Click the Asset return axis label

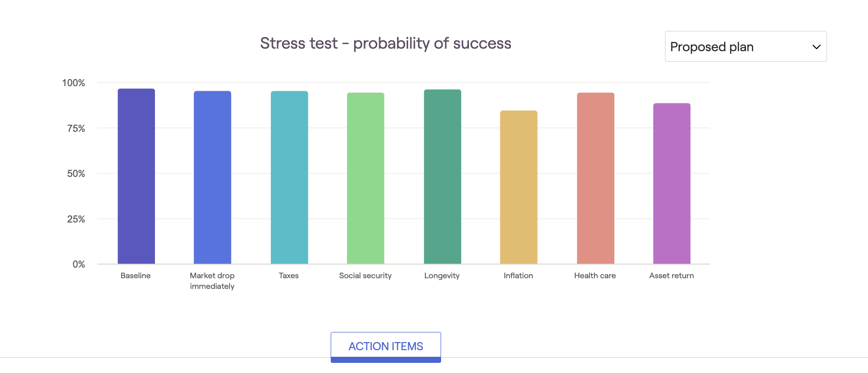[672, 276]
